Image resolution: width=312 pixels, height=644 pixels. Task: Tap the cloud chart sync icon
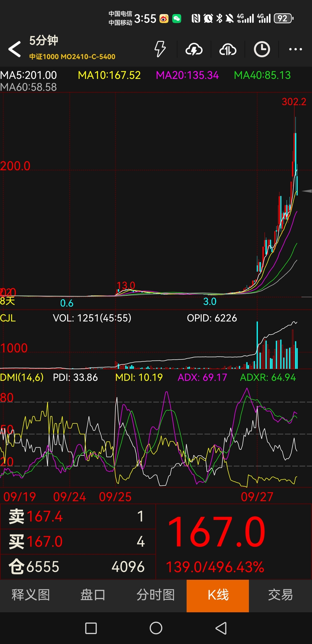tap(228, 49)
